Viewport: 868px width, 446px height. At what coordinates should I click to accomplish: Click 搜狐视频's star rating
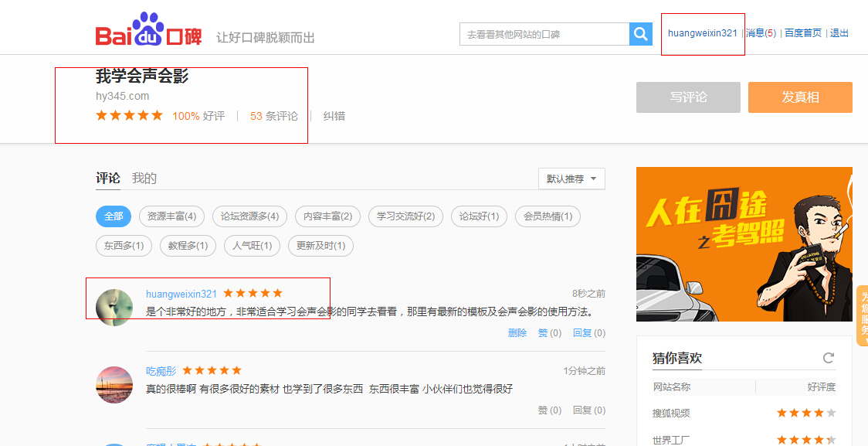[806, 413]
